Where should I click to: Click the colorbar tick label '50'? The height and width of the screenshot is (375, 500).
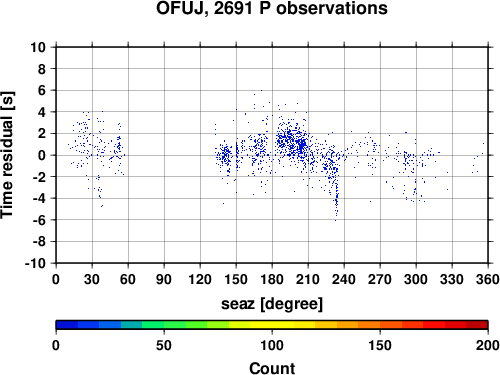click(x=164, y=345)
